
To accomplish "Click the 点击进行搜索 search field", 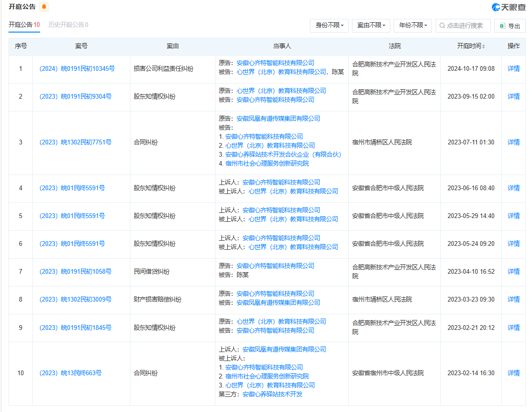I will pyautogui.click(x=463, y=26).
